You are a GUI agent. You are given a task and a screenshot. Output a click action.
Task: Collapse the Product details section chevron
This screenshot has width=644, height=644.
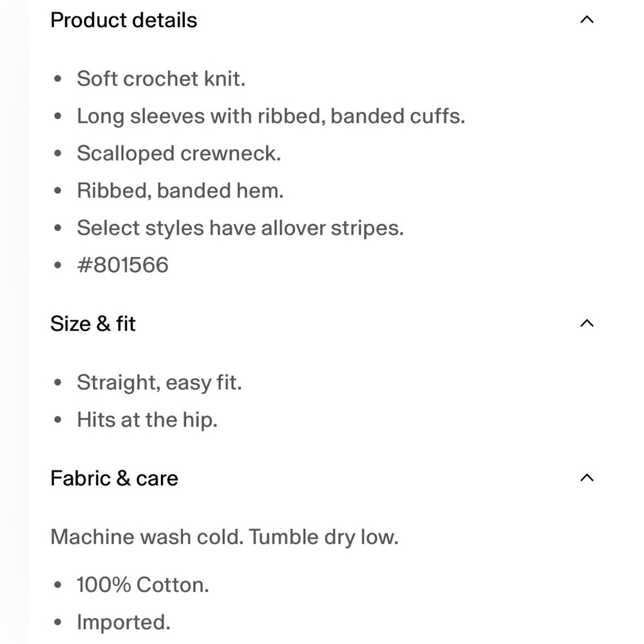pyautogui.click(x=587, y=20)
